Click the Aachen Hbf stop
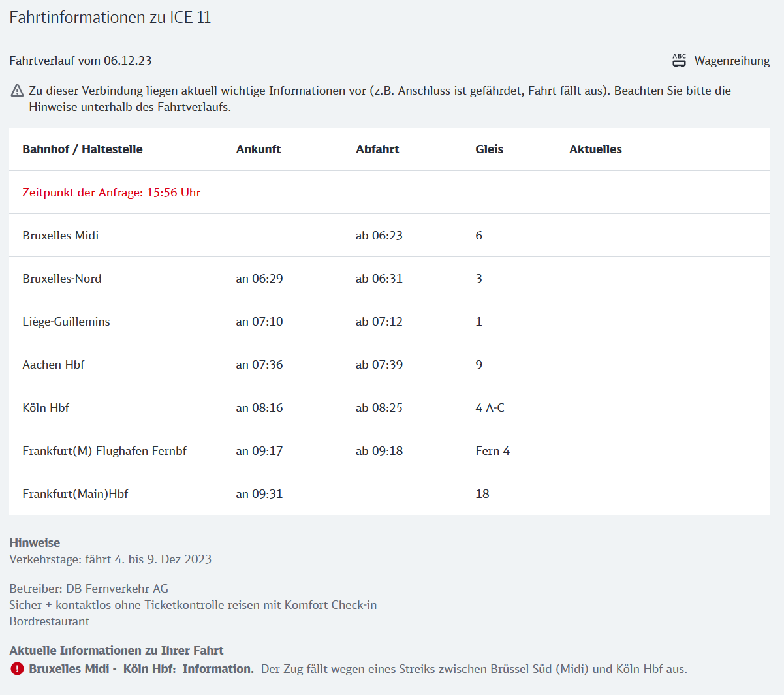 (x=54, y=365)
